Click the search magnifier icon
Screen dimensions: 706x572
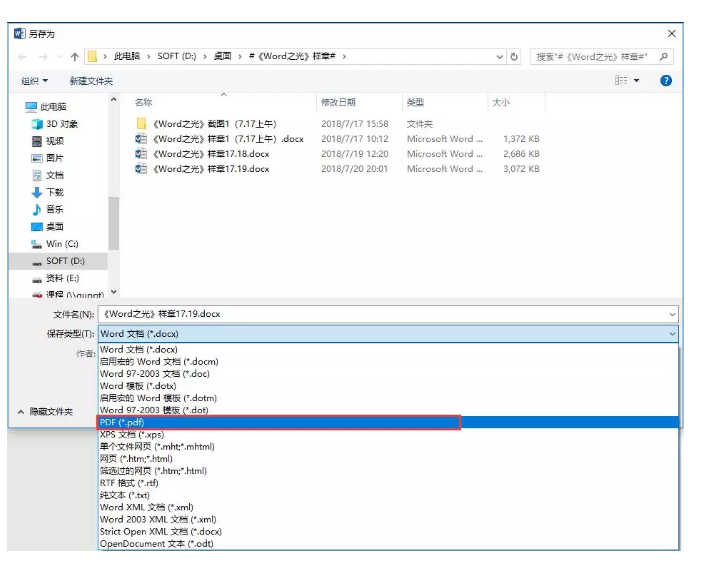click(664, 56)
